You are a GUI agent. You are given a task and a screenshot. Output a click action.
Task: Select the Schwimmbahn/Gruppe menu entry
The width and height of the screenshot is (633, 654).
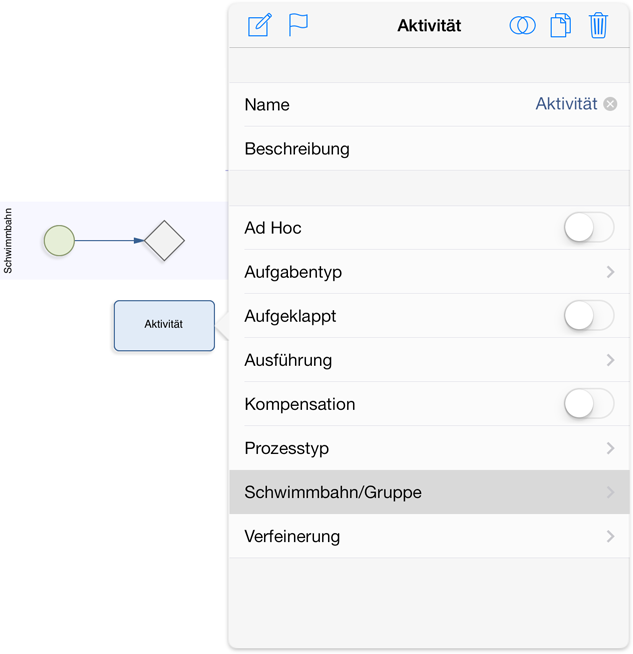429,492
